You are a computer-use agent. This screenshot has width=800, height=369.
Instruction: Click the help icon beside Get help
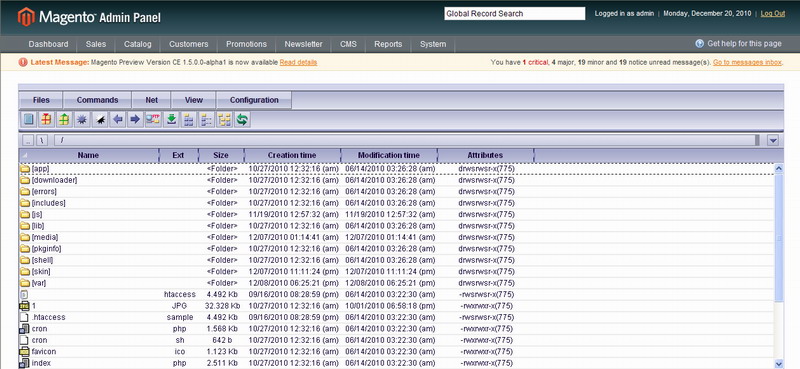pyautogui.click(x=699, y=43)
